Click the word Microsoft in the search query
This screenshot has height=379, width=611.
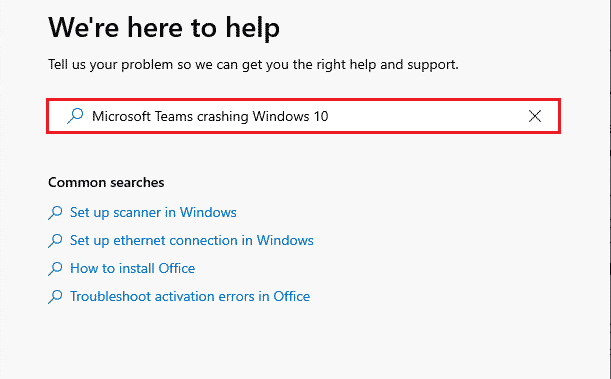(121, 116)
